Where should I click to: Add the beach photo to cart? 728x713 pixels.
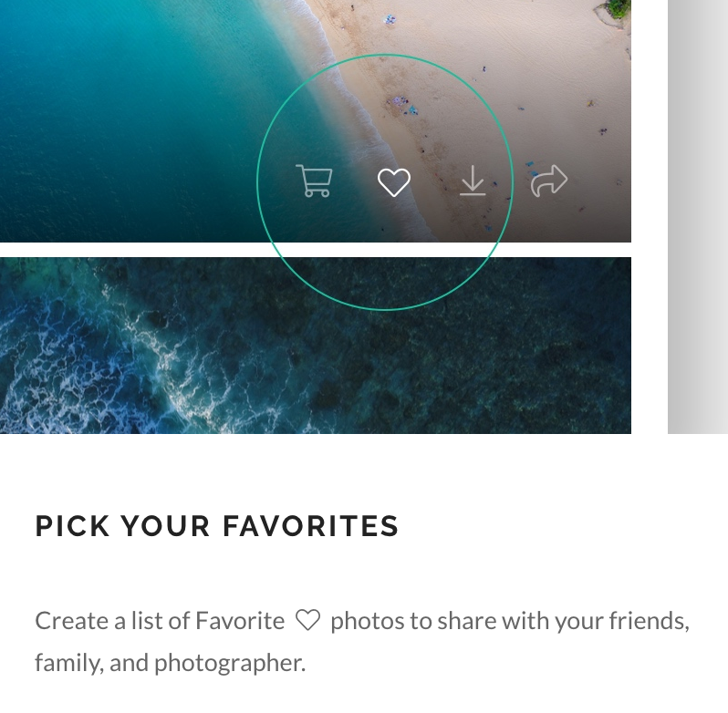pos(315,181)
